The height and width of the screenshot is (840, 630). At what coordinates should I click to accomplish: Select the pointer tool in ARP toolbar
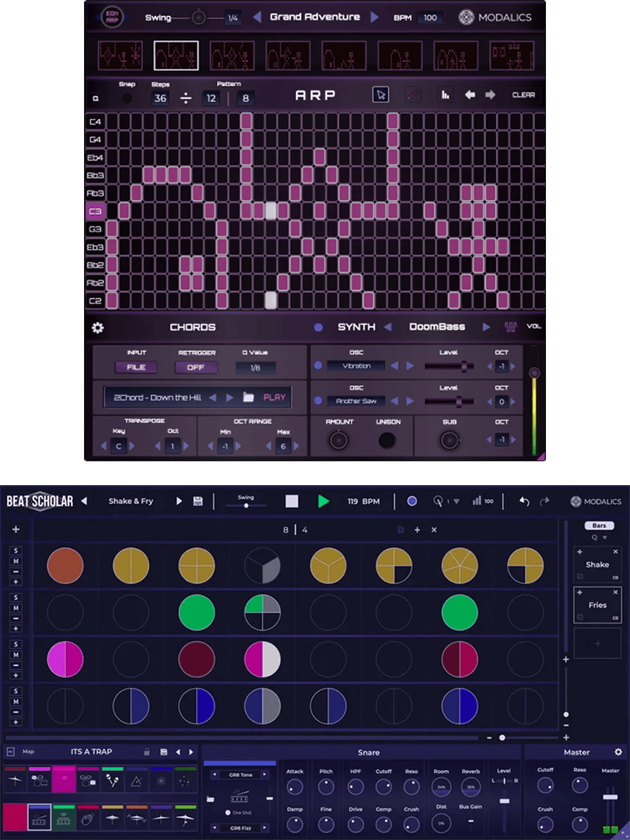tap(381, 95)
